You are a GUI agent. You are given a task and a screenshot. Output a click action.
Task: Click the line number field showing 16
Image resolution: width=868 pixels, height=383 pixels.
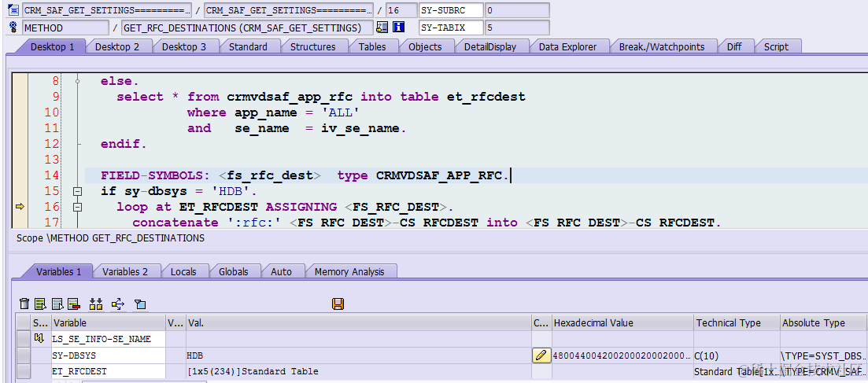(x=401, y=10)
